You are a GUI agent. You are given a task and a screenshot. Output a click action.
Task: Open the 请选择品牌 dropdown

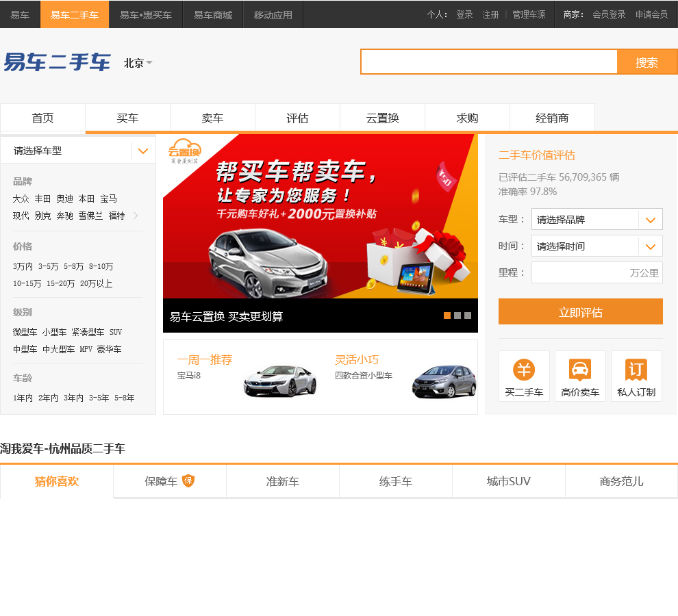click(597, 220)
